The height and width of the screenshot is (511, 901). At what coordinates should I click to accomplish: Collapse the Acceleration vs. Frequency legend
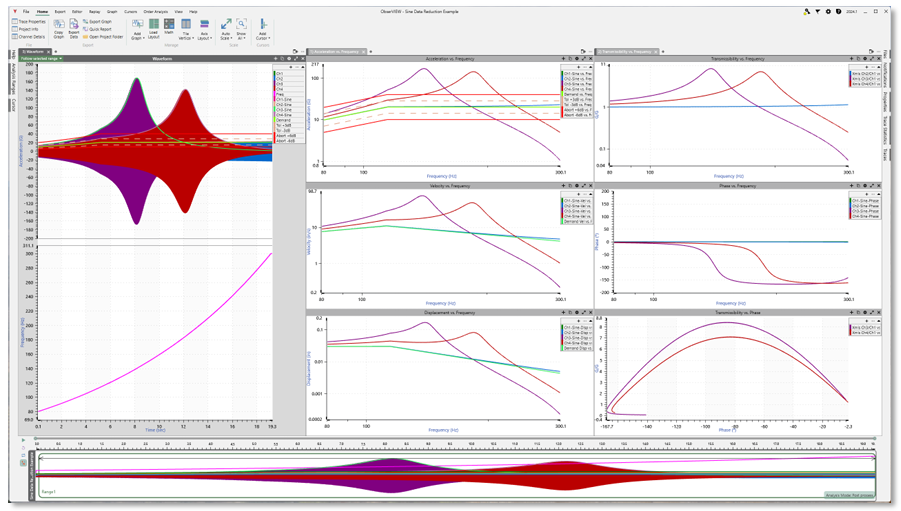tap(590, 67)
